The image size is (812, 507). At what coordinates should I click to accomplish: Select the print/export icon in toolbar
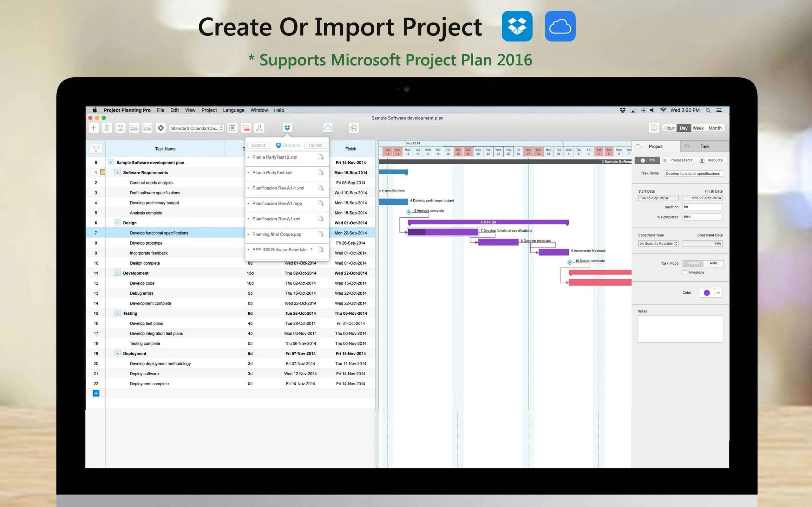(354, 128)
